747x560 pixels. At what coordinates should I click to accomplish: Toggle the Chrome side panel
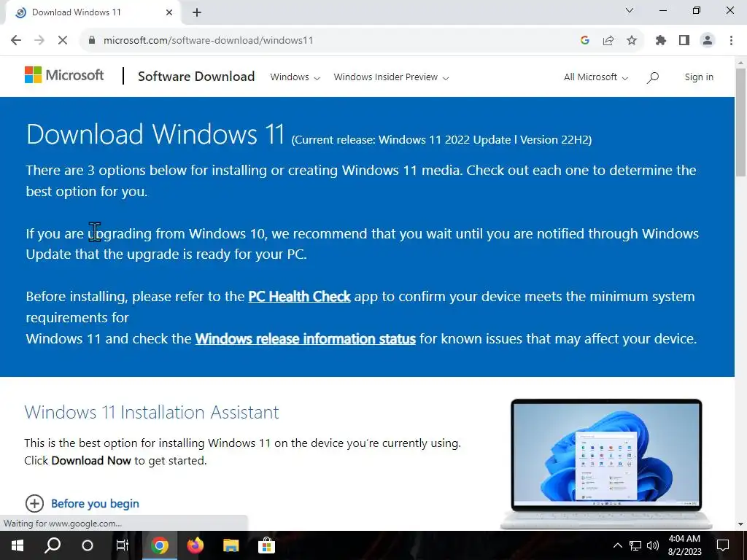click(x=684, y=41)
